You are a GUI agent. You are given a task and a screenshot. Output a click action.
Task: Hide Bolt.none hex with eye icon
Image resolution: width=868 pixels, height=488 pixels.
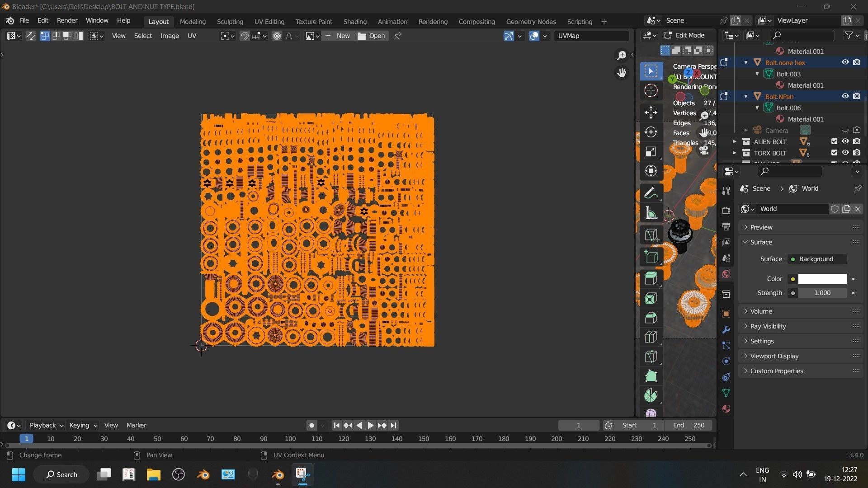tap(845, 62)
